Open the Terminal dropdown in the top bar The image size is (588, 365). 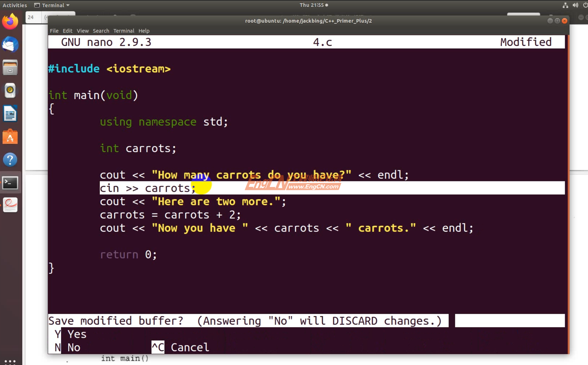[52, 5]
